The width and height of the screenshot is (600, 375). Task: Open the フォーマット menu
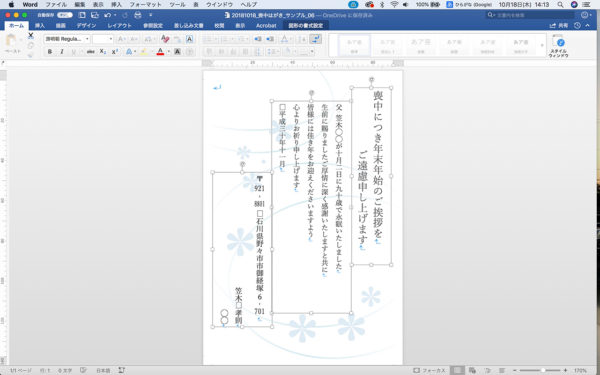click(145, 5)
